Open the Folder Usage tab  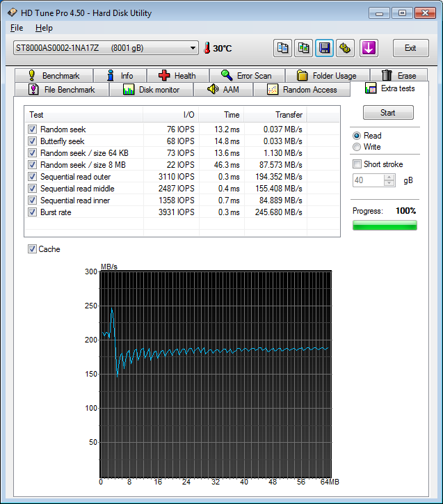click(x=328, y=76)
